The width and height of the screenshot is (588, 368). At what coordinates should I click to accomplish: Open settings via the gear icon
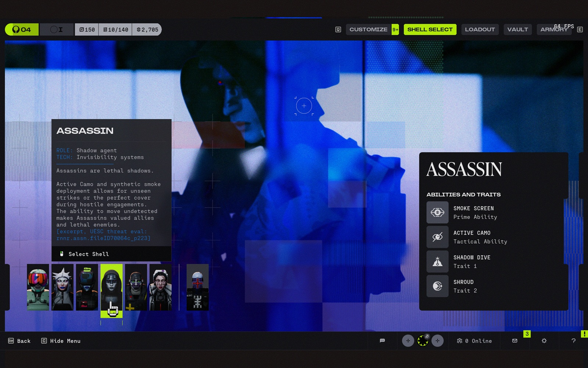544,341
